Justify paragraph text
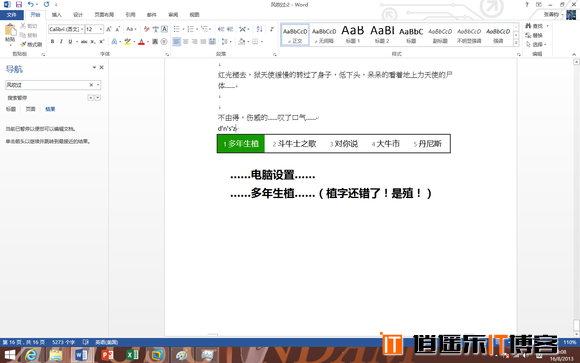This screenshot has height=363, width=580. point(203,41)
